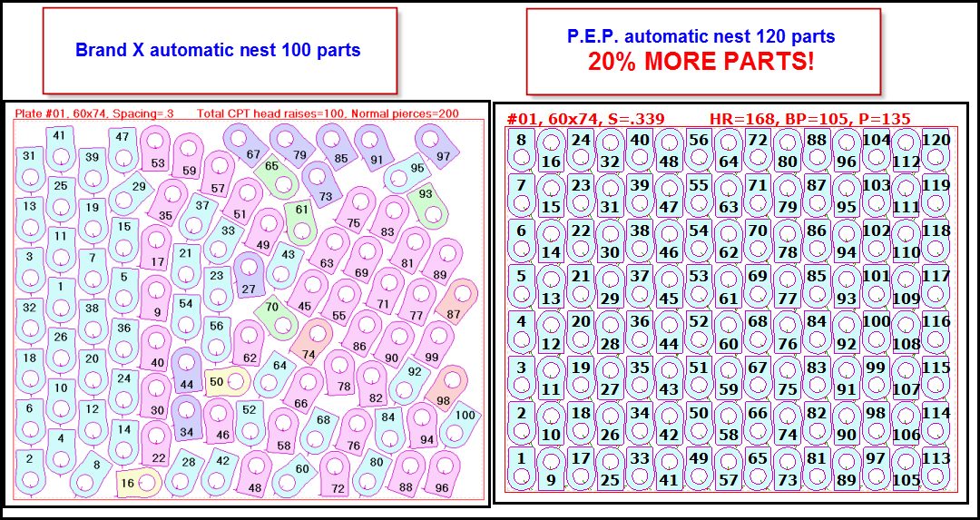Select purple part 44 in Brand X nest
Image resolution: width=980 pixels, height=520 pixels.
(x=186, y=370)
